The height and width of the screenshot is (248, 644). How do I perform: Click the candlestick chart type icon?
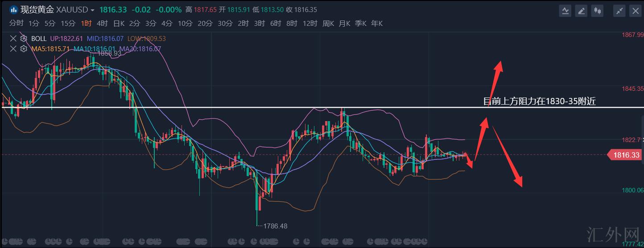pos(597,11)
